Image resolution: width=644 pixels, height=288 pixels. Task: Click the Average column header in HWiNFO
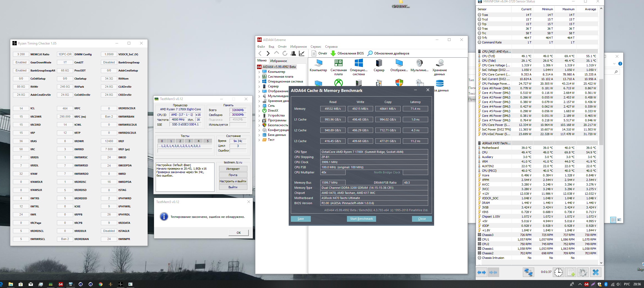click(587, 9)
